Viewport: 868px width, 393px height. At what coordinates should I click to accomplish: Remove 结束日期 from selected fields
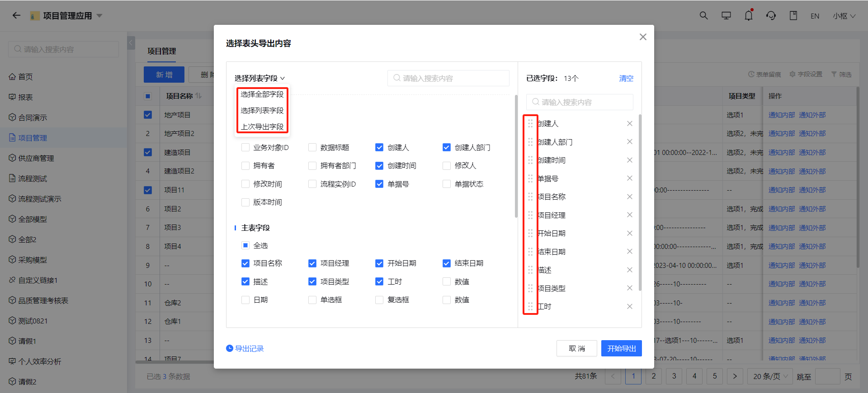[x=629, y=252]
